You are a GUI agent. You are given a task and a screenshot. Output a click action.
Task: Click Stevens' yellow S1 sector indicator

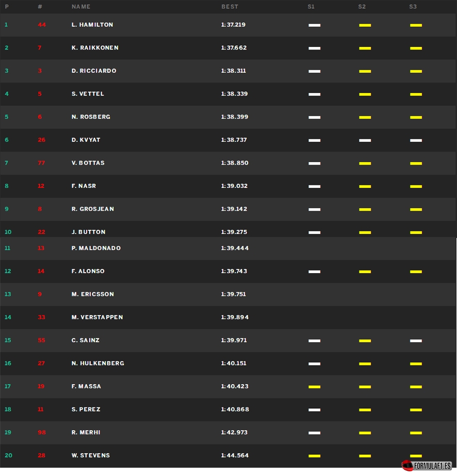click(314, 456)
